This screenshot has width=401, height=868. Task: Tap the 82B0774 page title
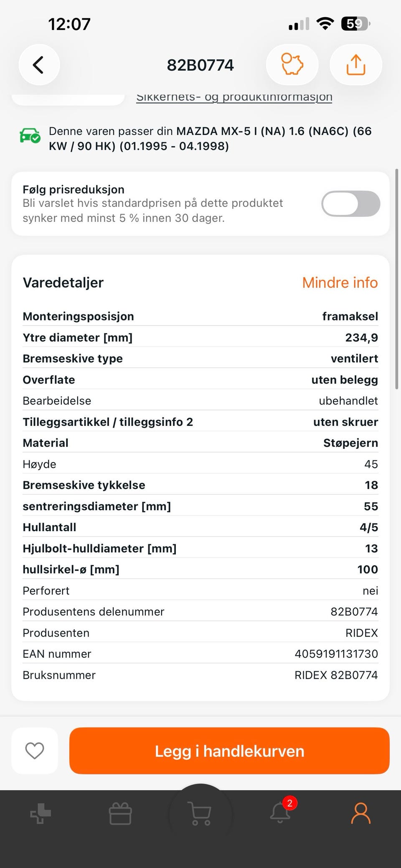pyautogui.click(x=200, y=65)
